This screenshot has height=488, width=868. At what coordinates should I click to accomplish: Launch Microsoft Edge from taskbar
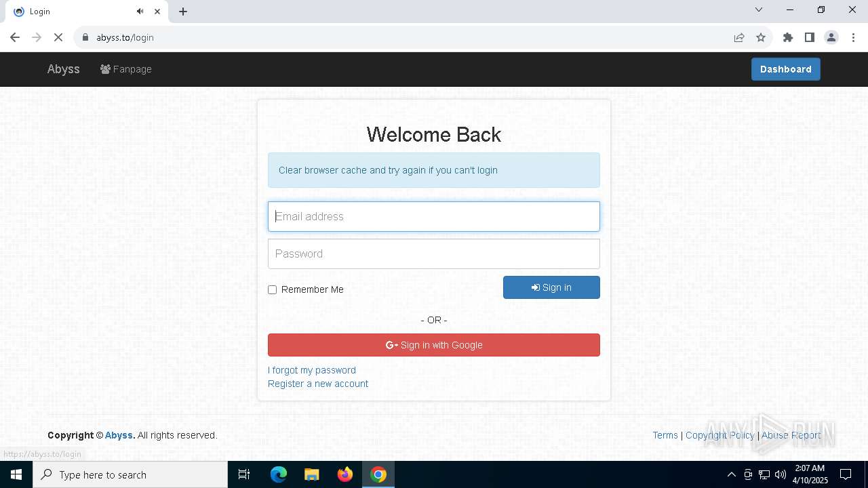click(x=279, y=474)
